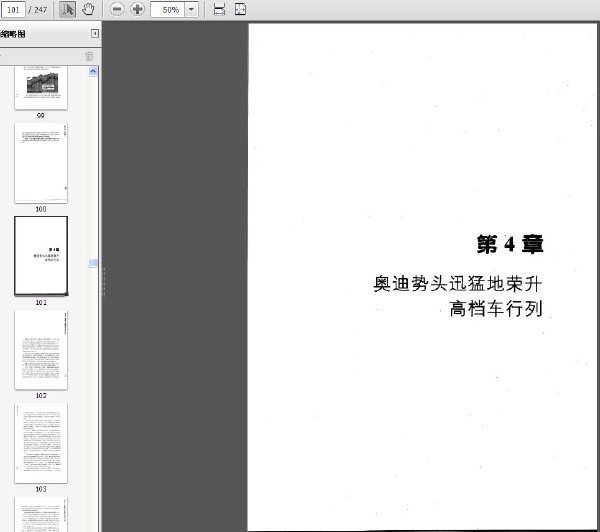Screen dimensions: 600x532
Task: Choose the fit full page icon
Action: [x=240, y=9]
